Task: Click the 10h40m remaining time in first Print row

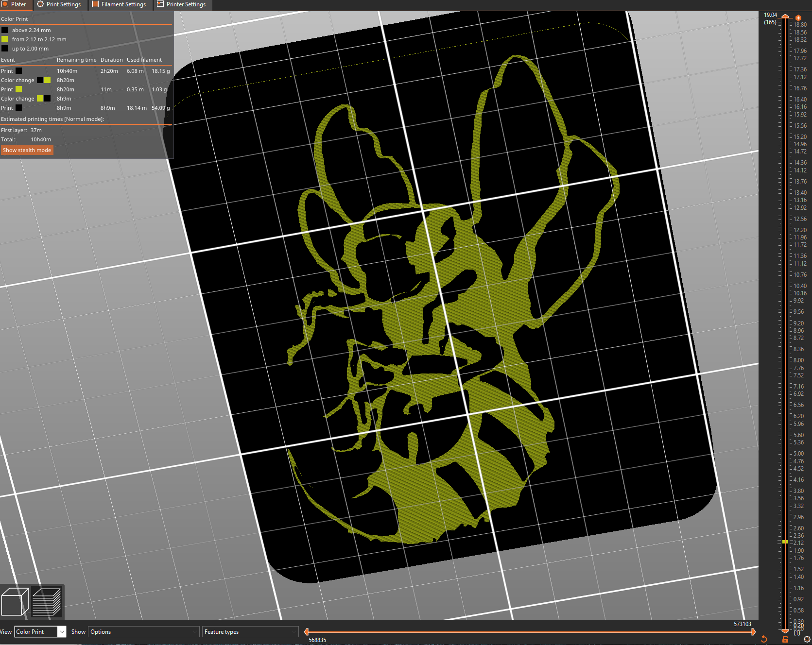Action: coord(67,71)
